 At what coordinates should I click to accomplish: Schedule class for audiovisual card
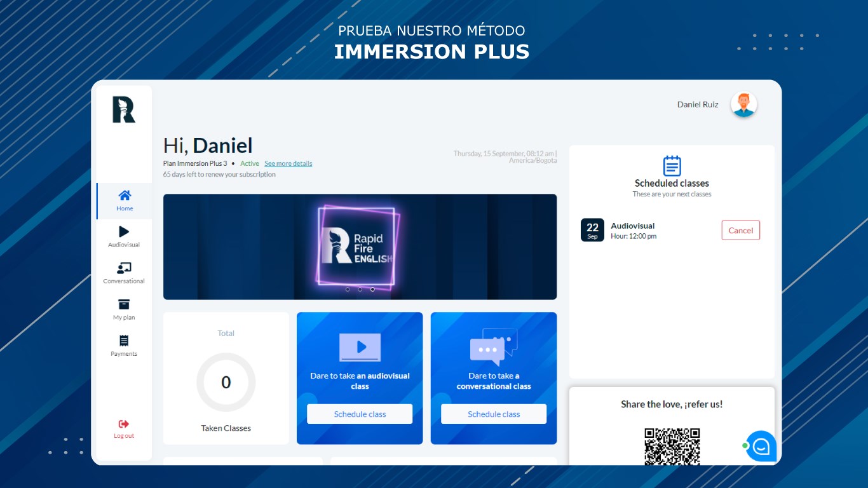point(360,414)
